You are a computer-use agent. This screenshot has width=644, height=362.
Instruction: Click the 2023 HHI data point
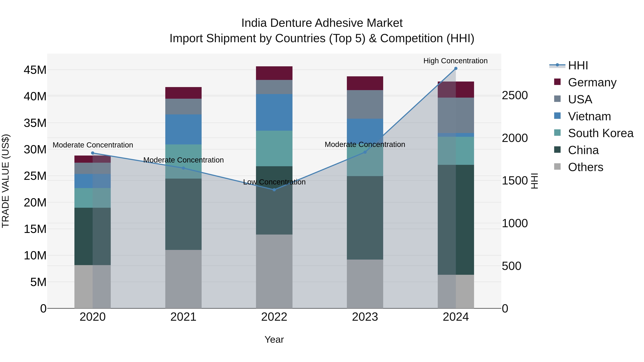(365, 152)
